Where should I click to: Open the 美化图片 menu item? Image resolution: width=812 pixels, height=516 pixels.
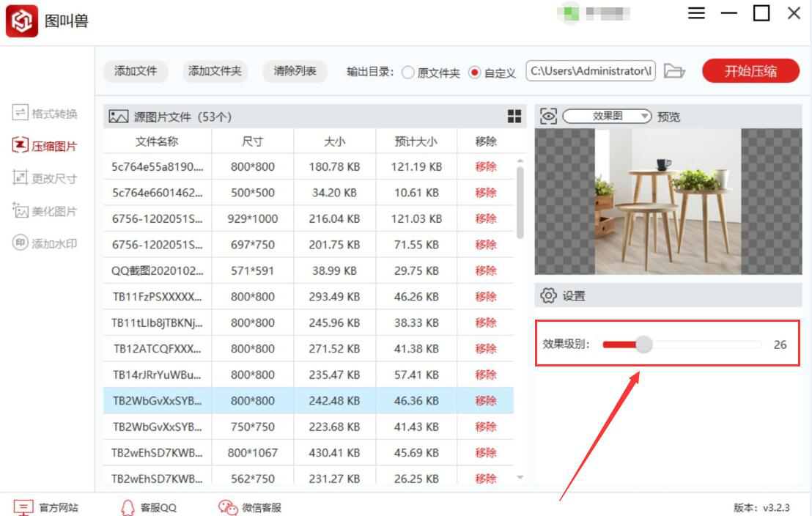(x=45, y=211)
